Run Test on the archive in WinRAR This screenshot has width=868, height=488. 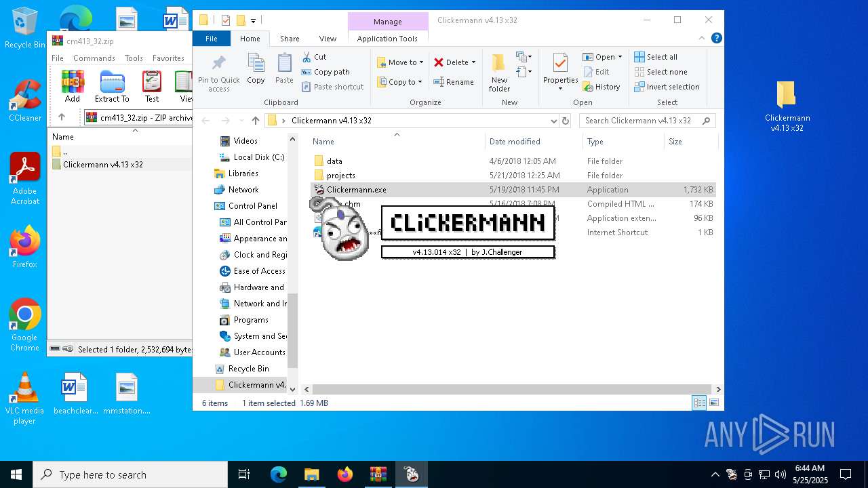(152, 86)
